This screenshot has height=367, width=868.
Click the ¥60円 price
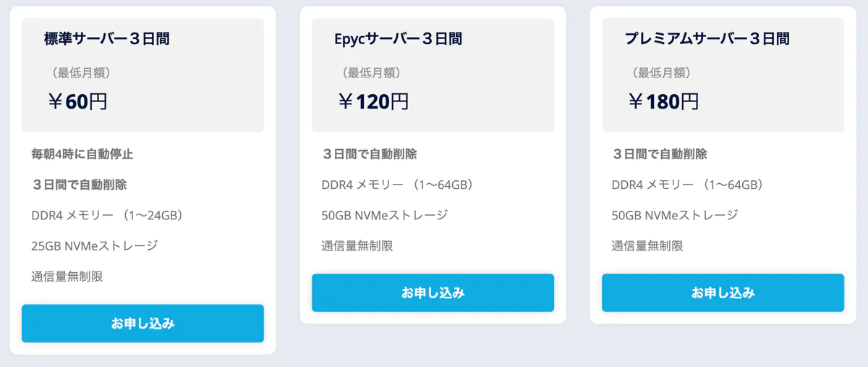point(78,101)
